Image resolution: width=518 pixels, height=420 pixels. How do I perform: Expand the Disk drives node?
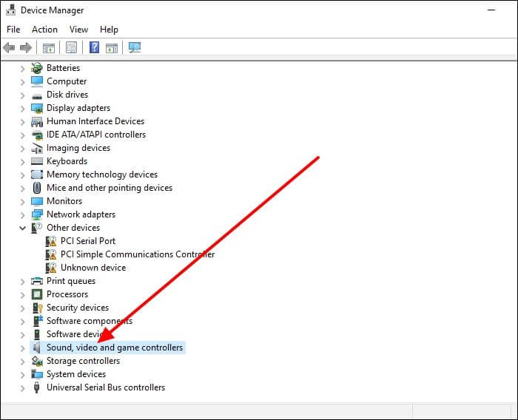pos(22,95)
